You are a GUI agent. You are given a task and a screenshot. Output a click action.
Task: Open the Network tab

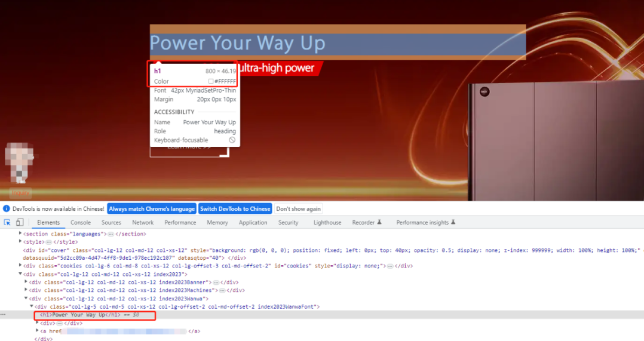[x=143, y=222]
